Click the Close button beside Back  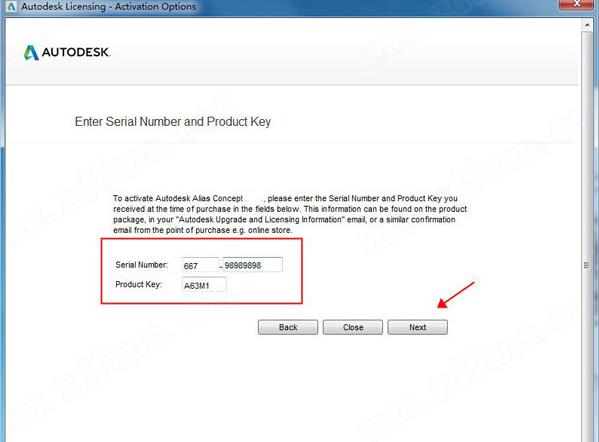[x=353, y=327]
